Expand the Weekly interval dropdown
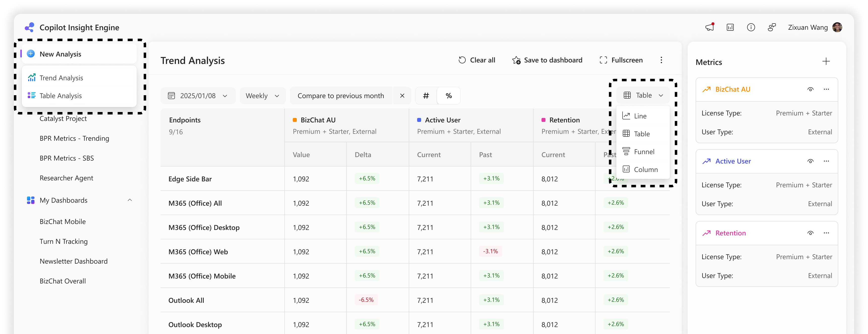The height and width of the screenshot is (334, 868). tap(263, 96)
